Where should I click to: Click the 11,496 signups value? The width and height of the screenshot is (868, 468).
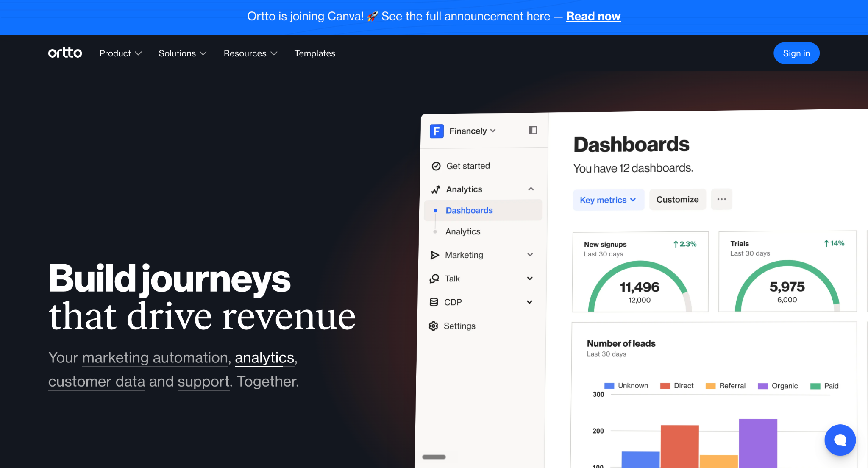click(640, 287)
